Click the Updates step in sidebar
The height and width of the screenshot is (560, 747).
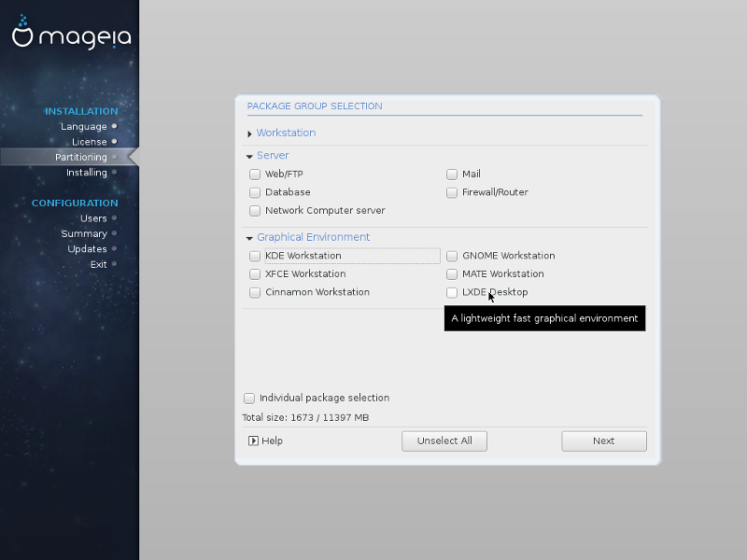87,248
